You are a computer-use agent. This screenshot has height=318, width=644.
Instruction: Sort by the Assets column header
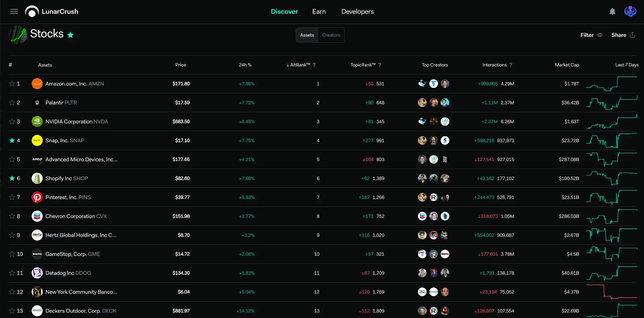click(x=45, y=65)
